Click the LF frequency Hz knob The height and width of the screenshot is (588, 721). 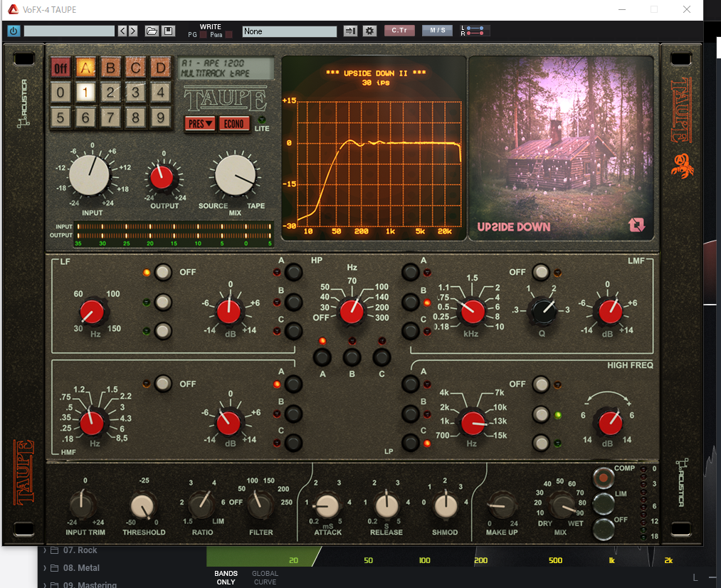tap(92, 313)
